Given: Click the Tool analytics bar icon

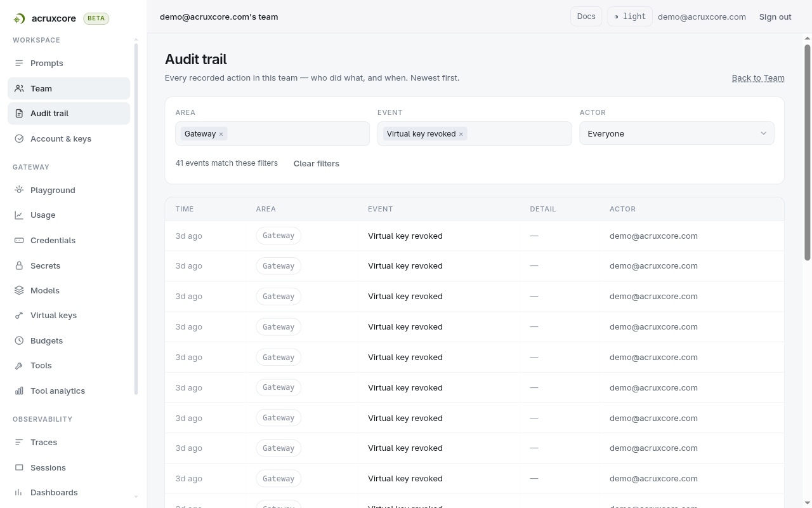Looking at the screenshot, I should pyautogui.click(x=19, y=391).
